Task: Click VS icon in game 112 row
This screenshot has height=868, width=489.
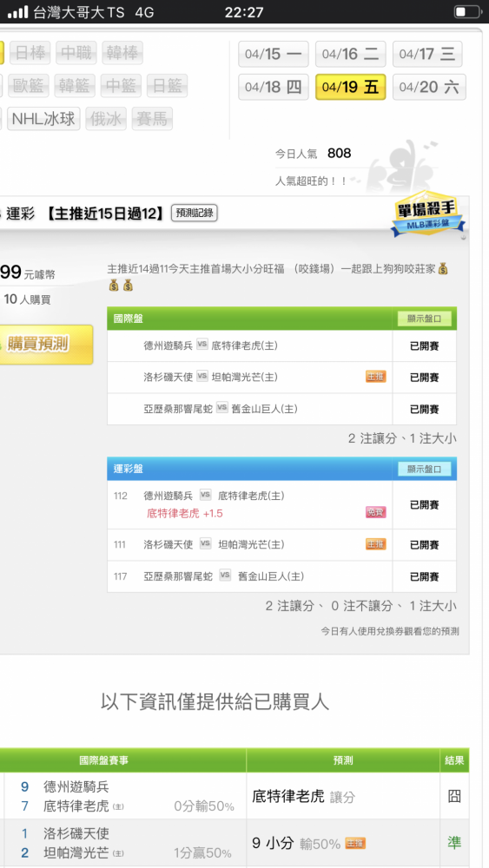Action: coord(206,495)
